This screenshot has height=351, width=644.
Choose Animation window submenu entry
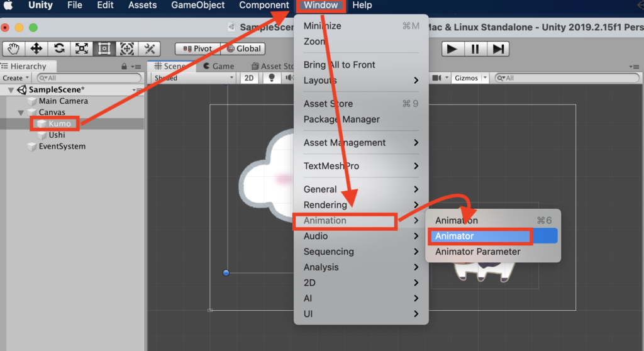[493, 220]
